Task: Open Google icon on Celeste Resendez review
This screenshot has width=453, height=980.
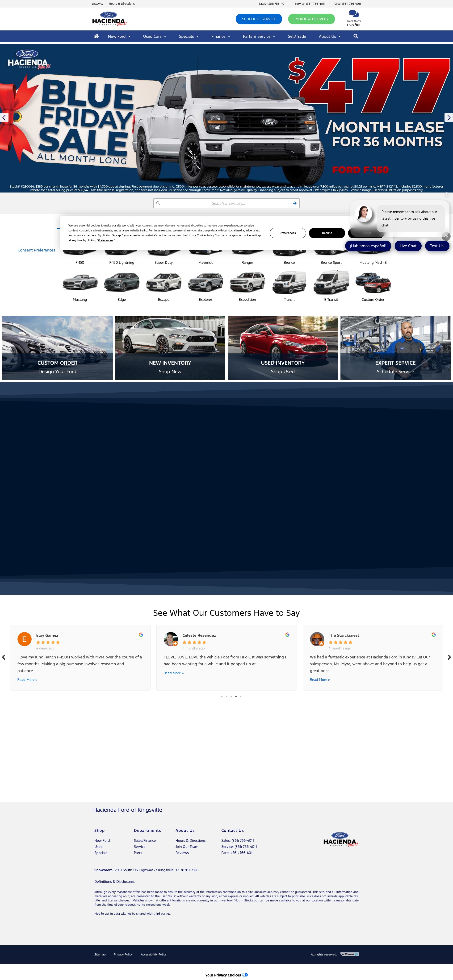Action: [287, 635]
